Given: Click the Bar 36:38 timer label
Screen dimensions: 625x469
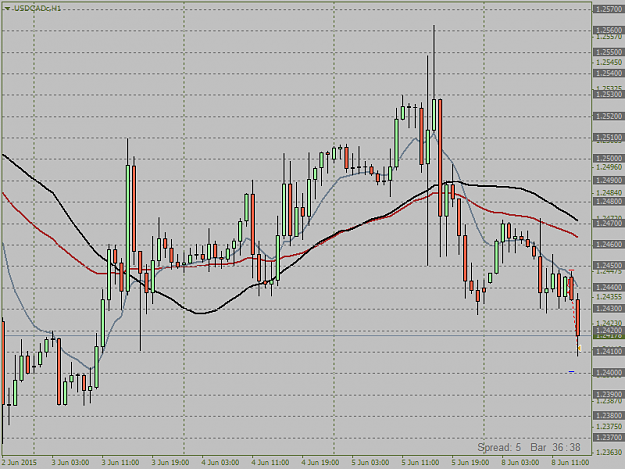Looking at the screenshot, I should pyautogui.click(x=555, y=447).
